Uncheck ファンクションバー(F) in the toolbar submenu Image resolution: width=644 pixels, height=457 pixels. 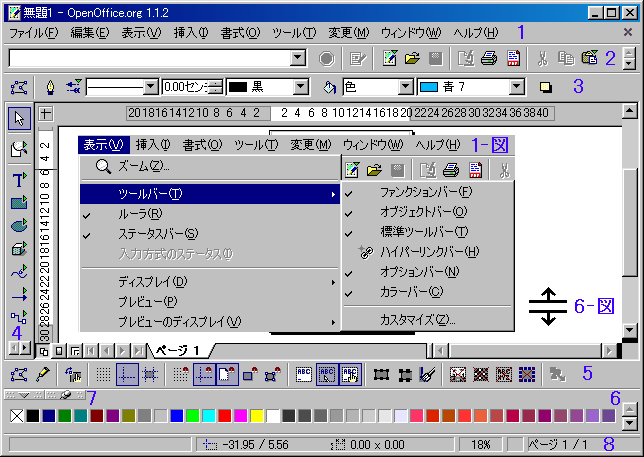point(428,192)
